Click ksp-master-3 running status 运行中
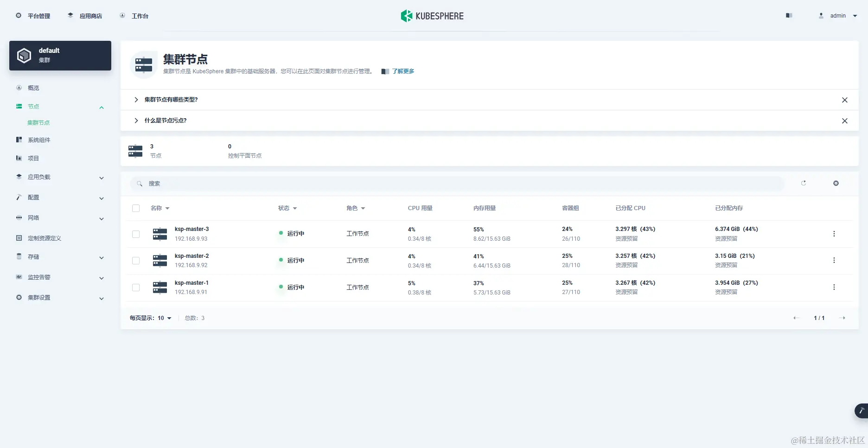This screenshot has width=868, height=448. [x=296, y=234]
